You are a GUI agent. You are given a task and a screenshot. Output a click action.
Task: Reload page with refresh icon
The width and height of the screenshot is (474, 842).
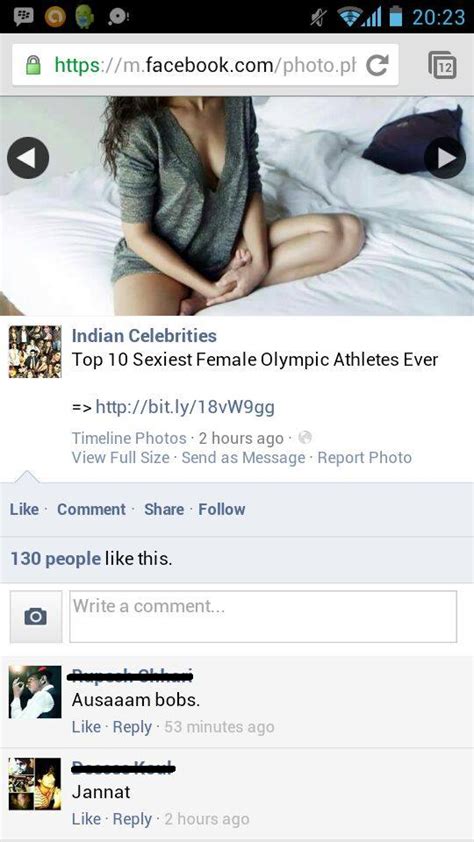pyautogui.click(x=377, y=66)
